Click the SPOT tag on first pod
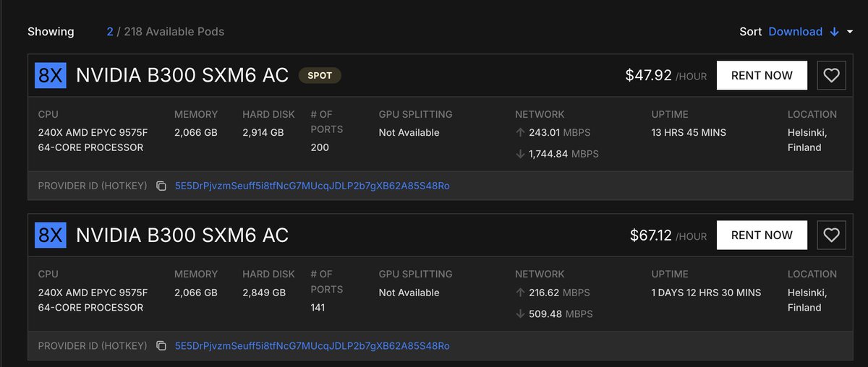 pyautogui.click(x=320, y=75)
